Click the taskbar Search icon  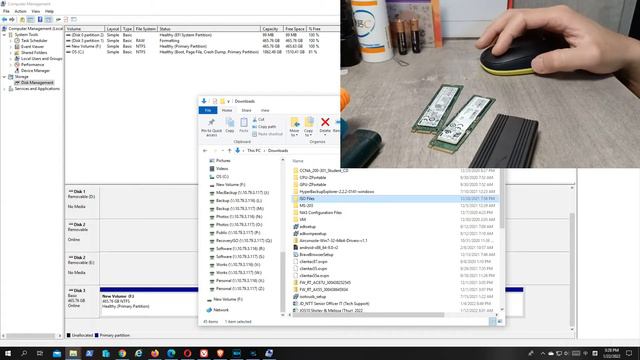coord(24,353)
